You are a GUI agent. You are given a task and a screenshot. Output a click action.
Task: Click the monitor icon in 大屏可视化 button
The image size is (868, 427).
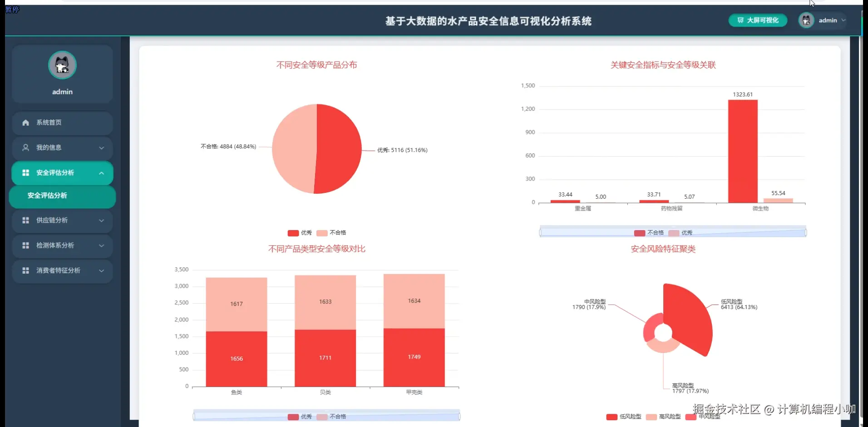(740, 20)
